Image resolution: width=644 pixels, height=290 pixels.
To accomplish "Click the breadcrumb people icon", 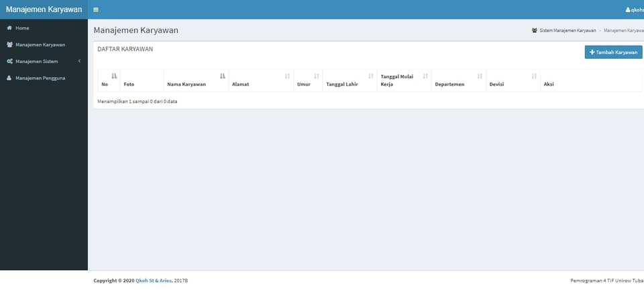I will pyautogui.click(x=535, y=30).
